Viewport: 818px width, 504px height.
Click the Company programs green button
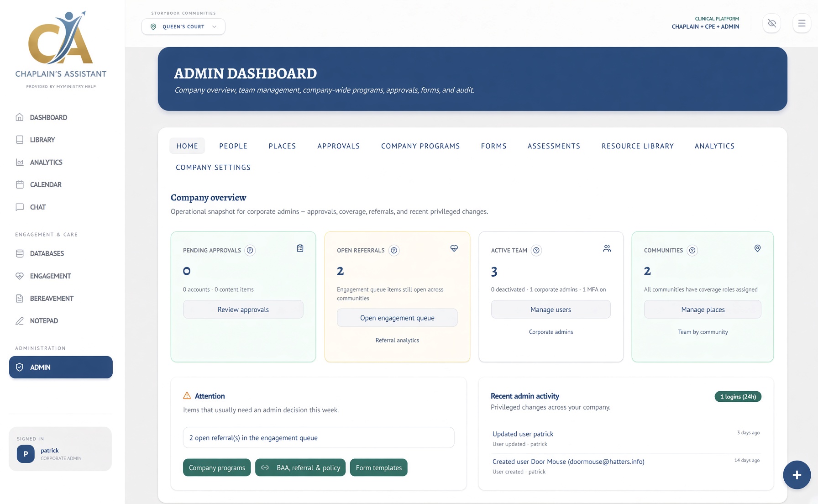(217, 467)
